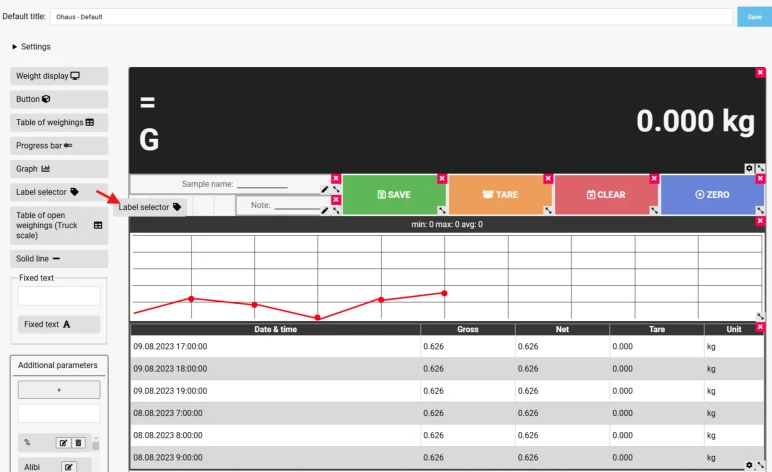Screen dimensions: 772x472
Task: Open weight display settings gear
Action: tap(749, 168)
